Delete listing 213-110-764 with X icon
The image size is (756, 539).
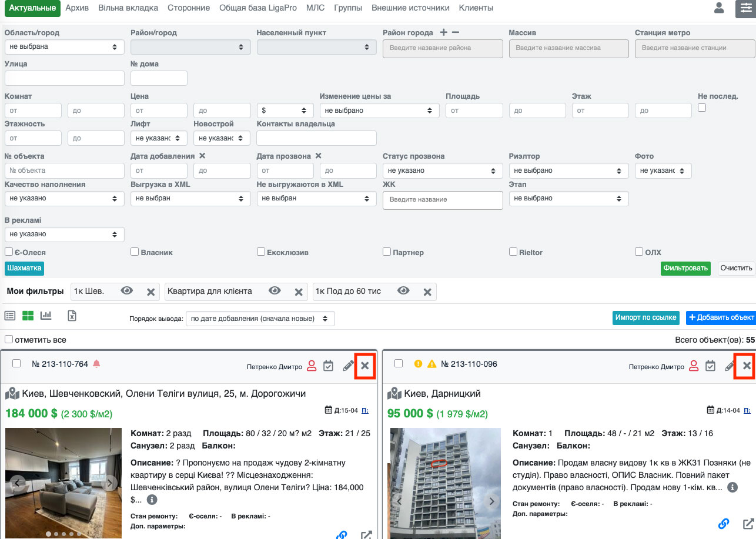coord(365,366)
